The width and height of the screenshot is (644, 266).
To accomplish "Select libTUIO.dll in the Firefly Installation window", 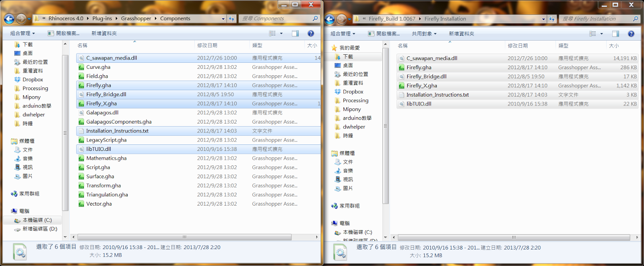I will (518, 104).
